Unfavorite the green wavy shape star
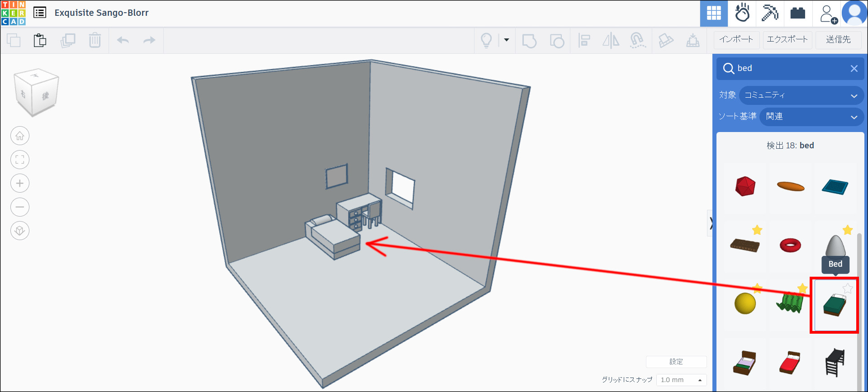Viewport: 868px width, 392px height. coord(802,288)
